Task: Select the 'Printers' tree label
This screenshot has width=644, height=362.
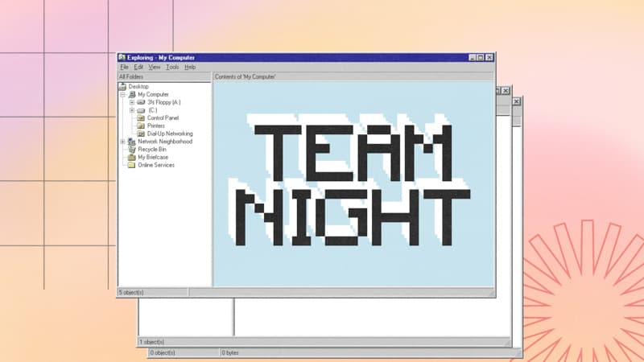Action: click(x=156, y=125)
